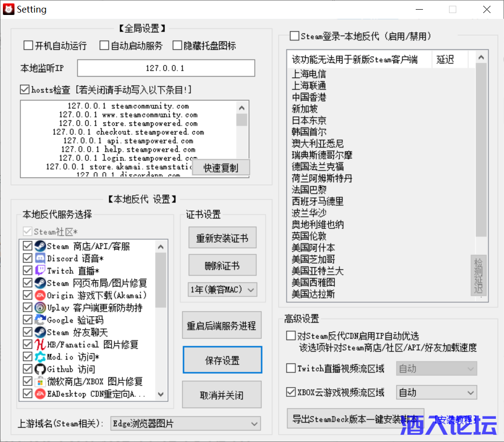Click 重启后端服务进程 button
The image size is (504, 442).
(x=222, y=325)
